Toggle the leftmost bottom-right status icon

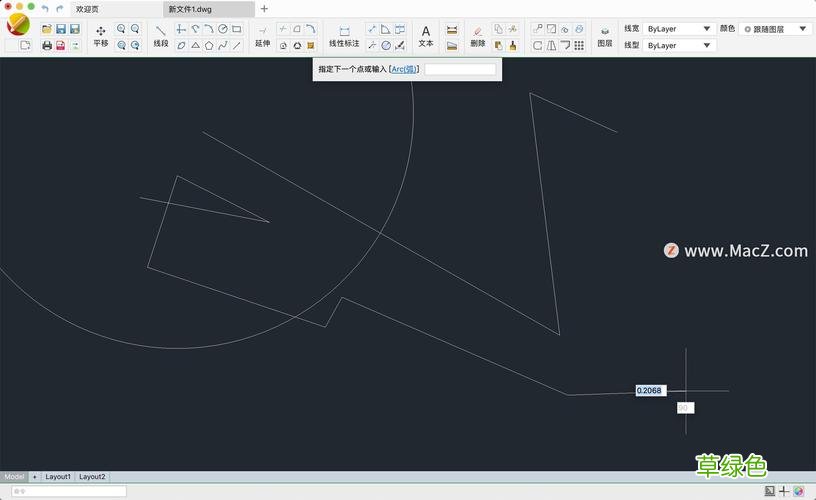[769, 491]
